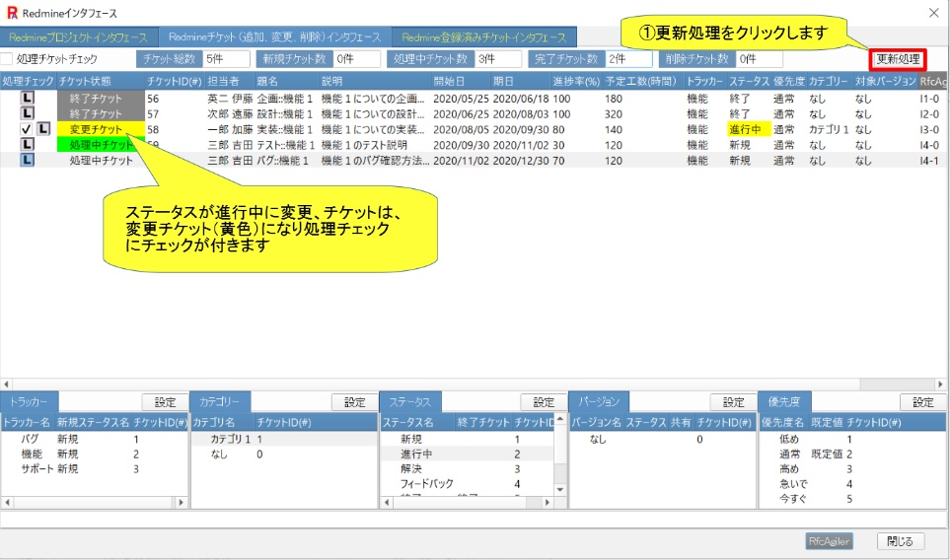Select the バグ row in the tracker list
The width and height of the screenshot is (950, 560).
click(95, 439)
